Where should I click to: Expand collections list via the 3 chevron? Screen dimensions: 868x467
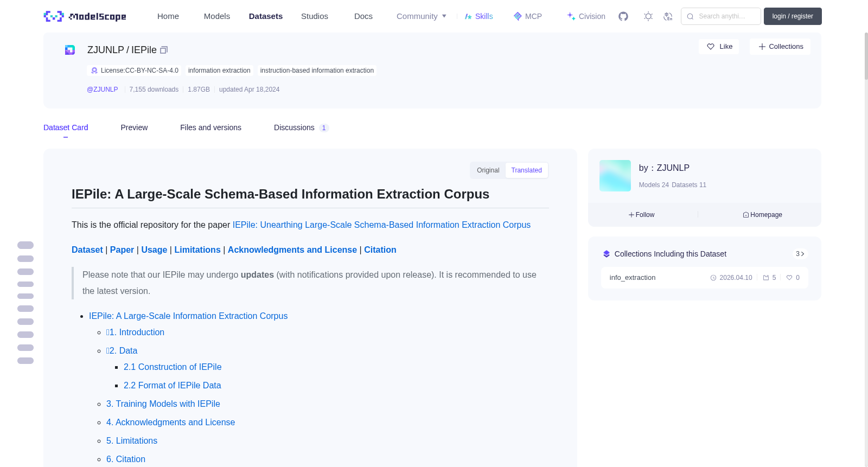800,254
